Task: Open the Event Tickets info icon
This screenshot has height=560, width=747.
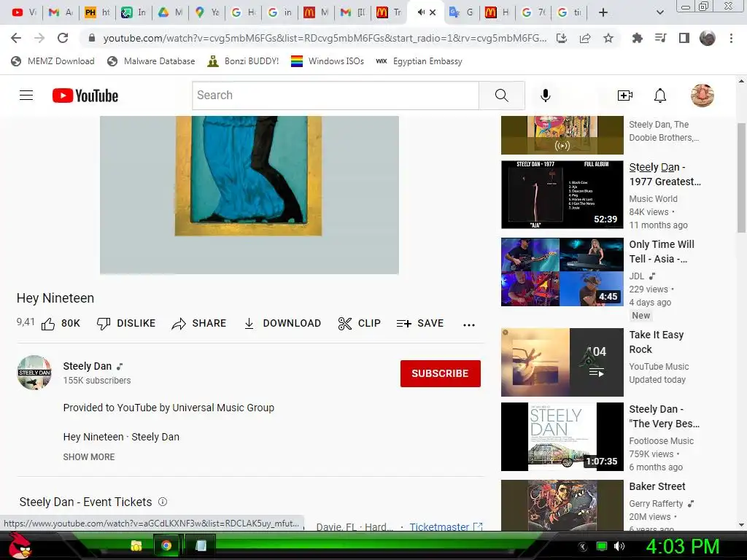Action: point(163,502)
